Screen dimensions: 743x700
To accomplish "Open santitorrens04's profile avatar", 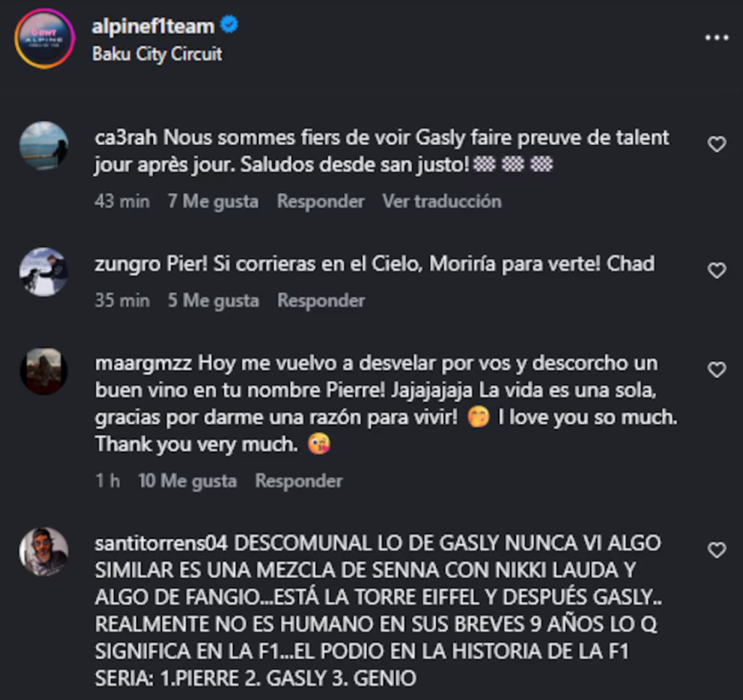I will tap(44, 552).
